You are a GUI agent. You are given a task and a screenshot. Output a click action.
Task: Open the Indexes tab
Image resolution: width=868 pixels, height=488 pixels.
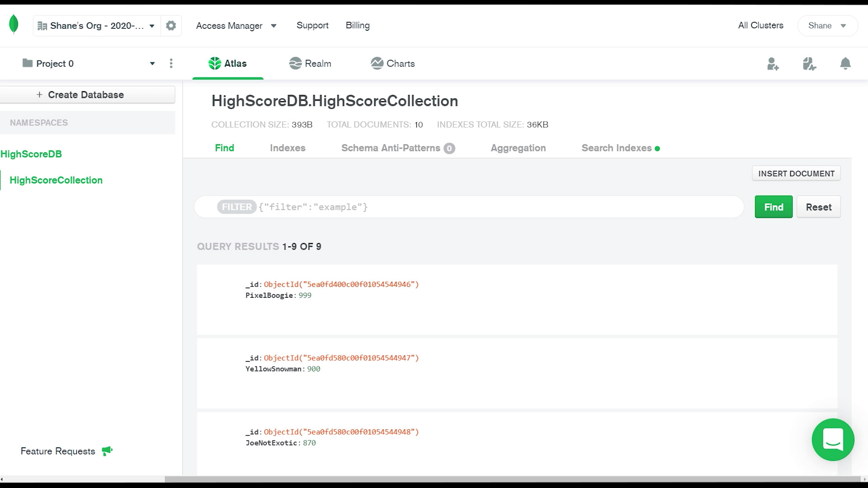coord(288,148)
